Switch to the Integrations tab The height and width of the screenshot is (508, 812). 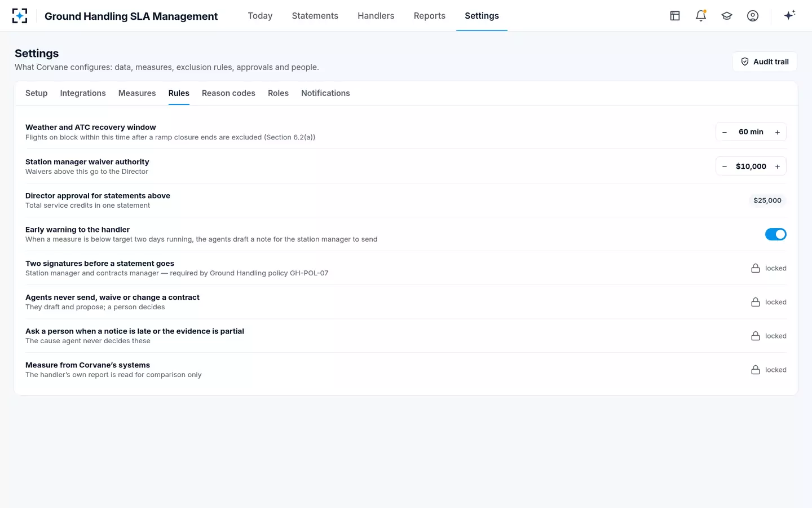[x=83, y=93]
